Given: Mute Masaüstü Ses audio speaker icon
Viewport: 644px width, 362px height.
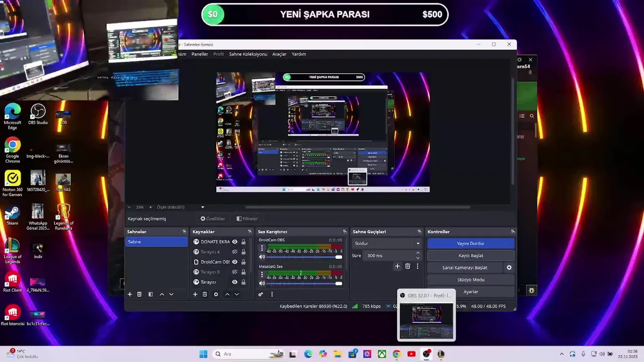Looking at the screenshot, I should (x=262, y=284).
